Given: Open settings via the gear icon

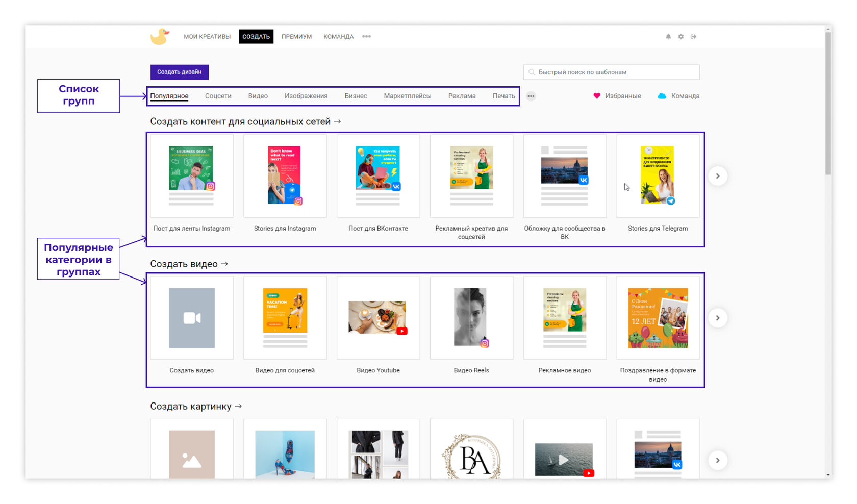Looking at the screenshot, I should click(x=681, y=37).
